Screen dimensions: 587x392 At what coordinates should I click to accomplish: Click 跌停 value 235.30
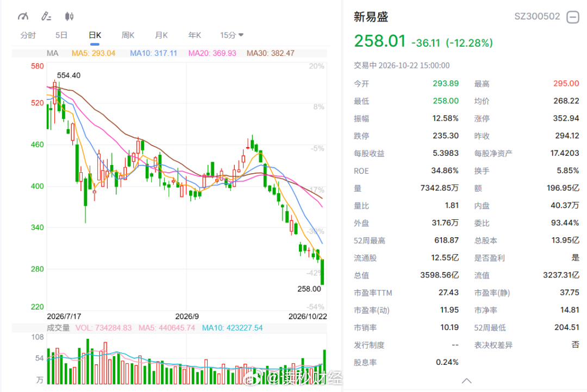click(x=446, y=136)
